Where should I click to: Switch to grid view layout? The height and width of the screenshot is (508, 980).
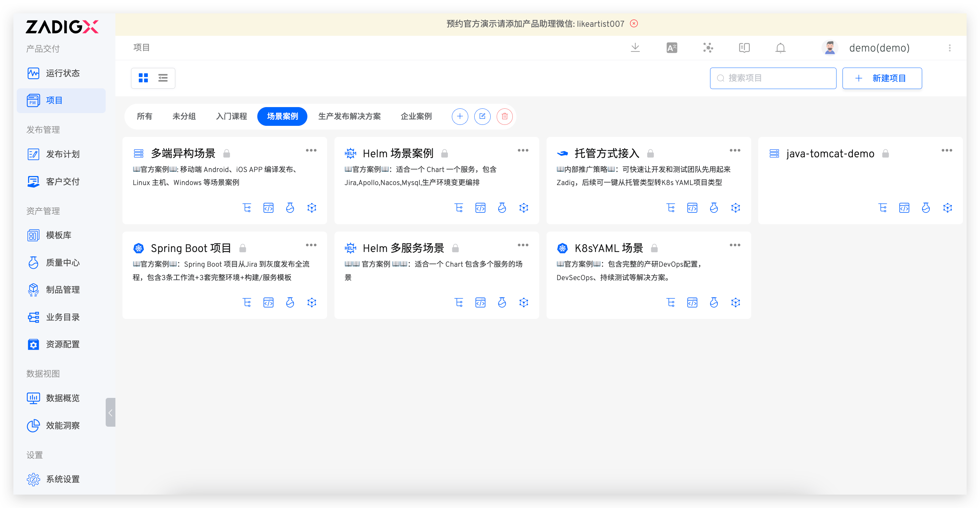pos(143,78)
